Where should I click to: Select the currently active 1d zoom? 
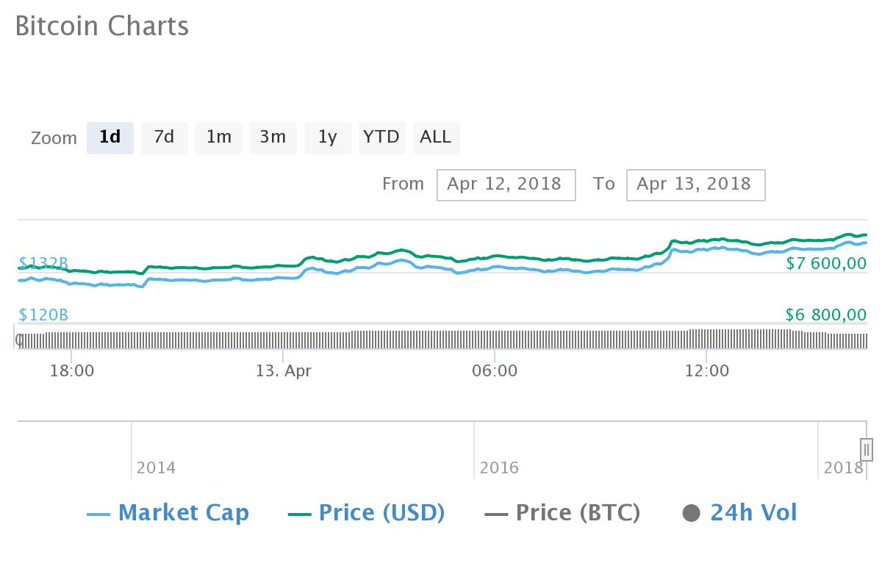tap(110, 137)
